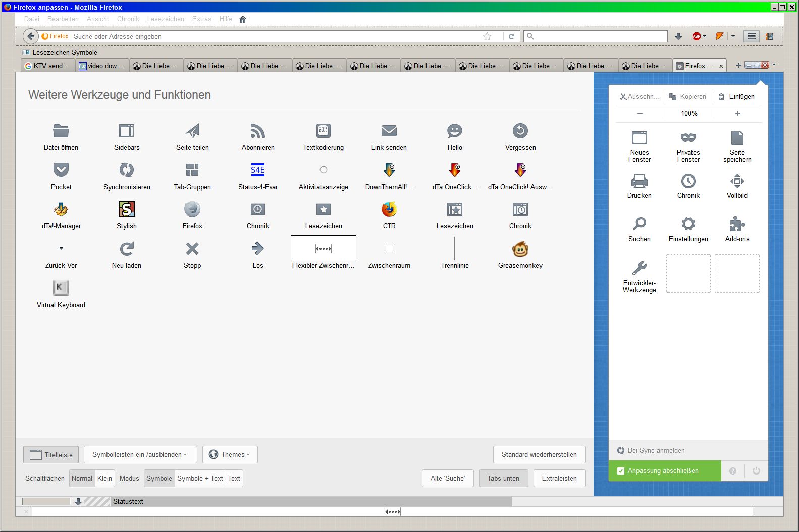This screenshot has height=532, width=799.
Task: Click Standard wiederherstellen button
Action: [x=539, y=455]
